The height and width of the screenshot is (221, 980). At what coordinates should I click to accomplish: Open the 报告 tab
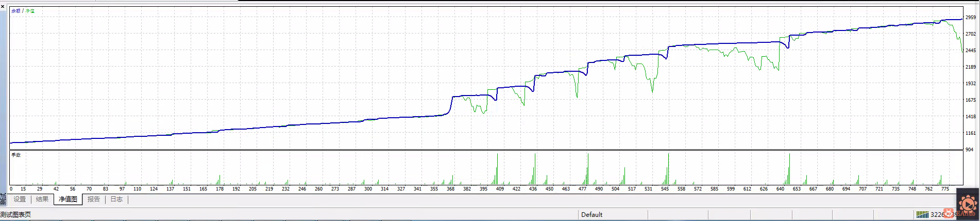[x=94, y=199]
